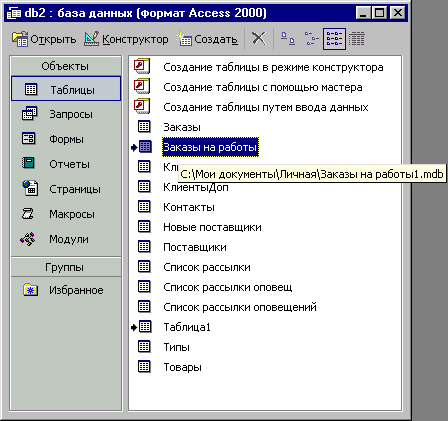Close the db2 database window
The image size is (448, 421).
(x=397, y=13)
